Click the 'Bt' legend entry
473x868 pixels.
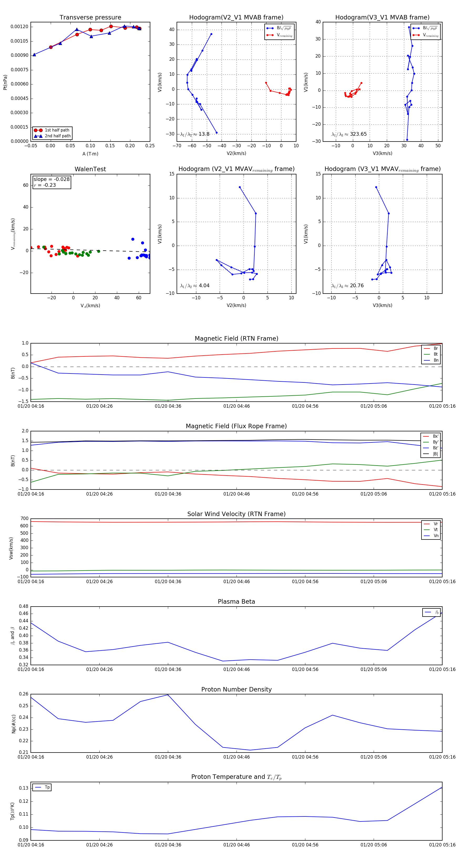click(x=431, y=354)
